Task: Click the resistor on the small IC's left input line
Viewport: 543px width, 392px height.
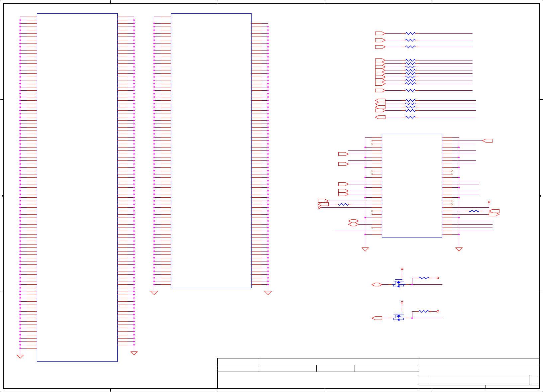Action: [343, 204]
